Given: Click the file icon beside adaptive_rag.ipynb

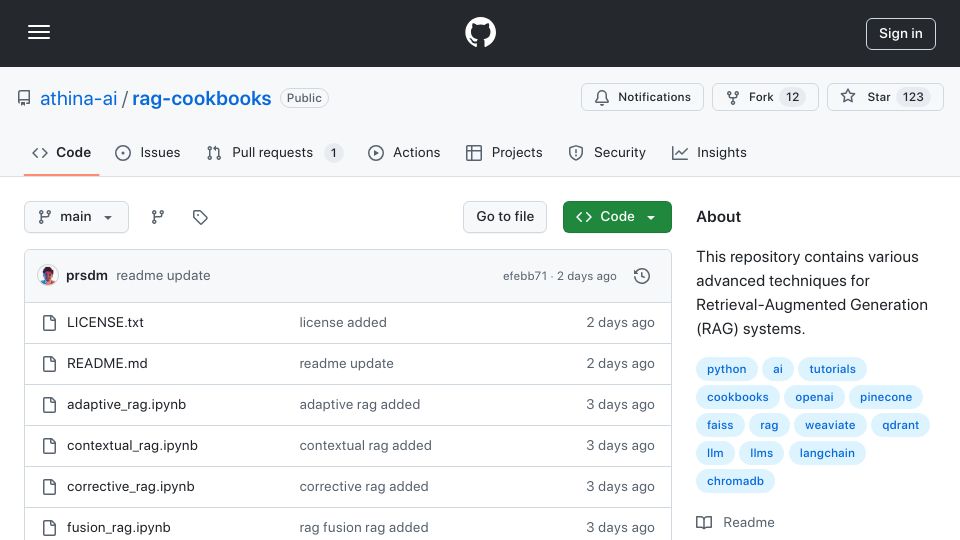Looking at the screenshot, I should click(x=50, y=405).
